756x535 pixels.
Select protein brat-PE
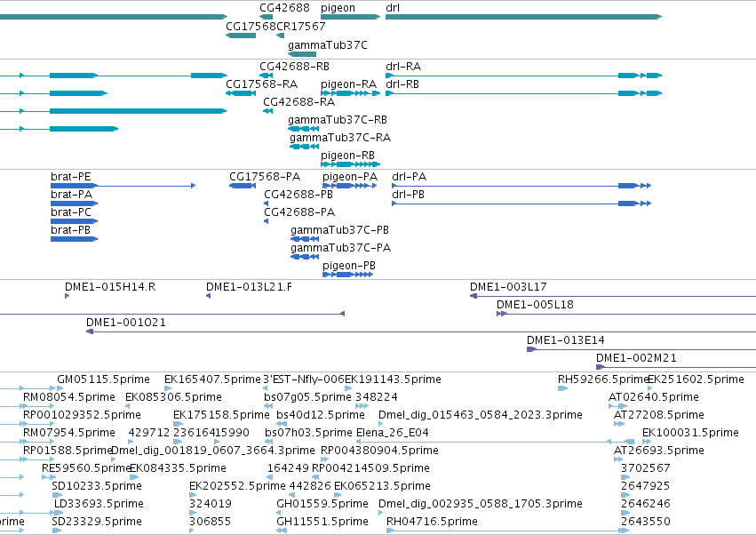[70, 177]
